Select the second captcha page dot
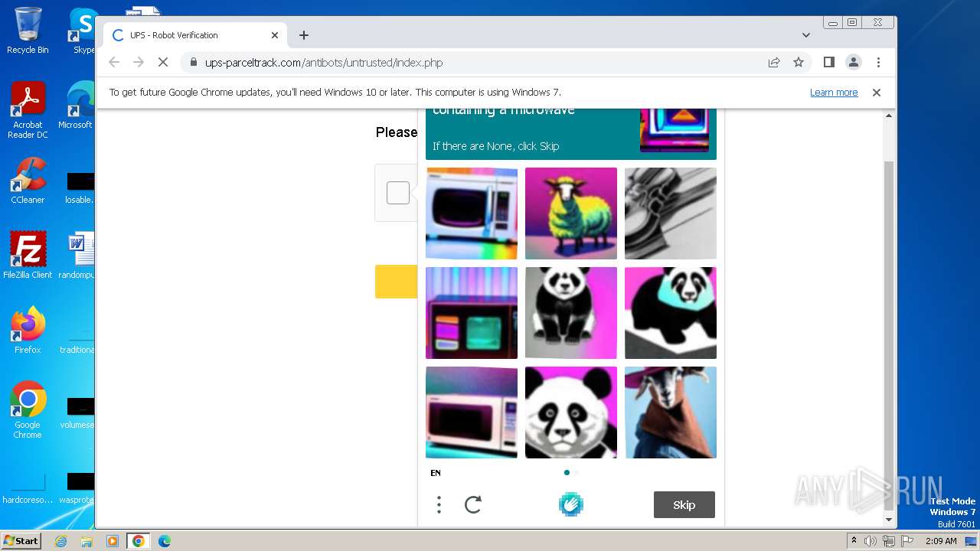This screenshot has width=980, height=551. click(x=577, y=473)
